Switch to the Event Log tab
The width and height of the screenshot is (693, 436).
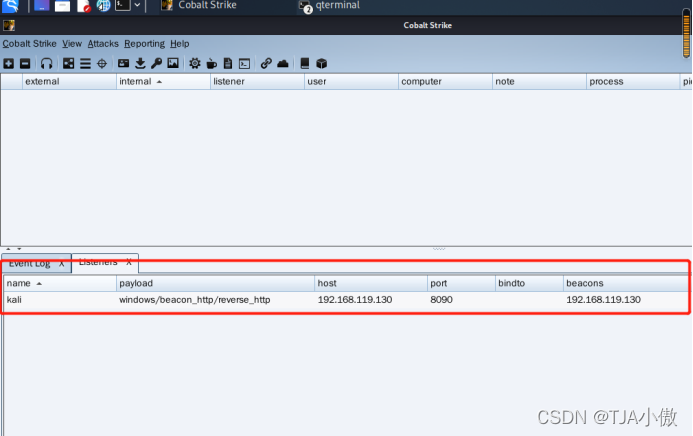tap(30, 264)
